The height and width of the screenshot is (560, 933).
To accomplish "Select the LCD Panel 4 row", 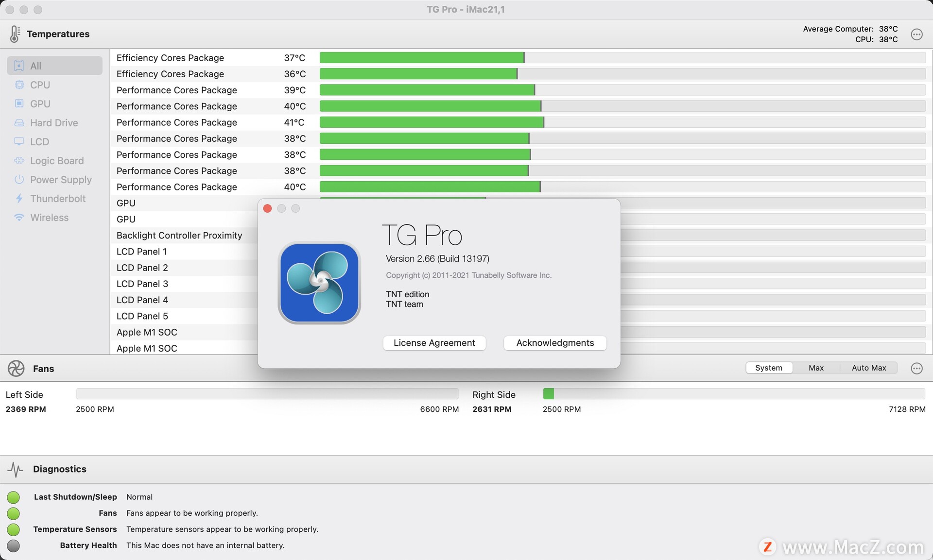I will point(185,300).
